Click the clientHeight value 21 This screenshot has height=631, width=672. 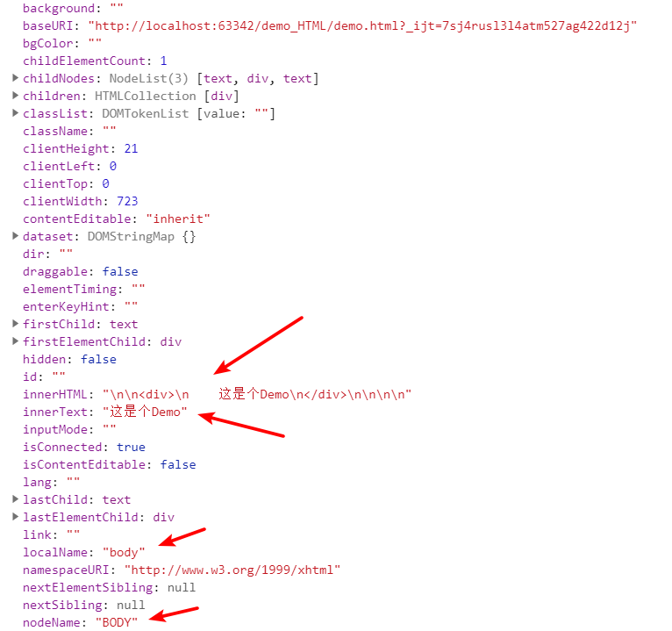131,148
